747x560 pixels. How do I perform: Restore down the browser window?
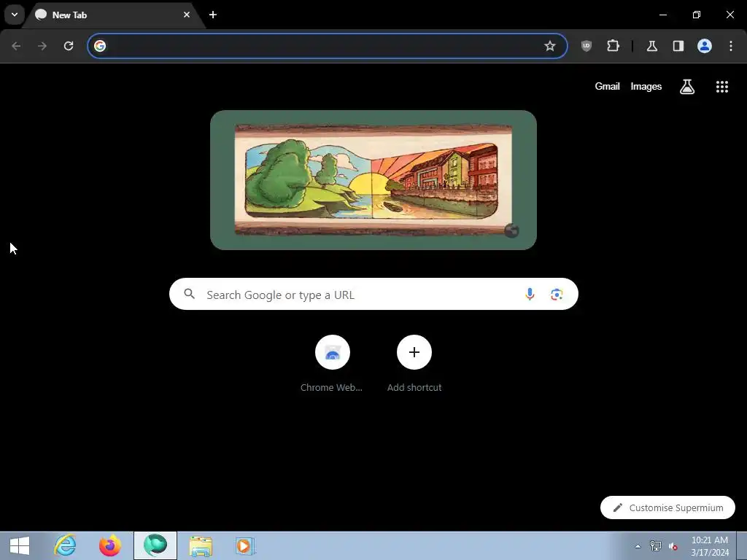(697, 15)
